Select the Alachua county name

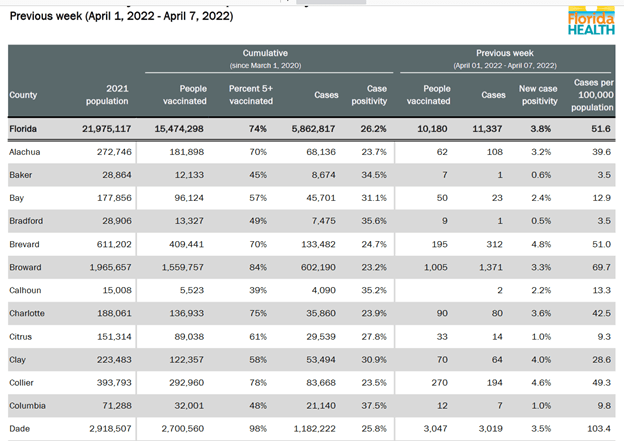coord(27,152)
